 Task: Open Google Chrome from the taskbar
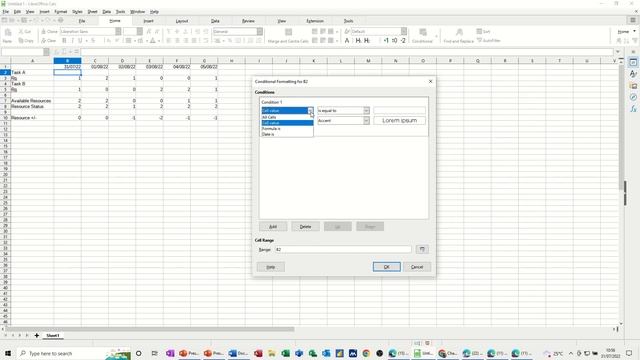pos(366,353)
